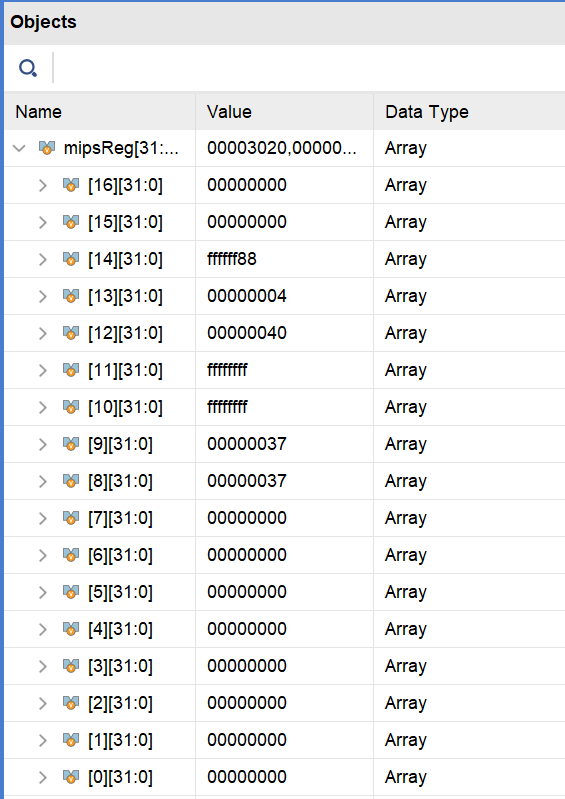Click the signal icon of [6][31:0]
This screenshot has width=565, height=799.
pyautogui.click(x=71, y=555)
